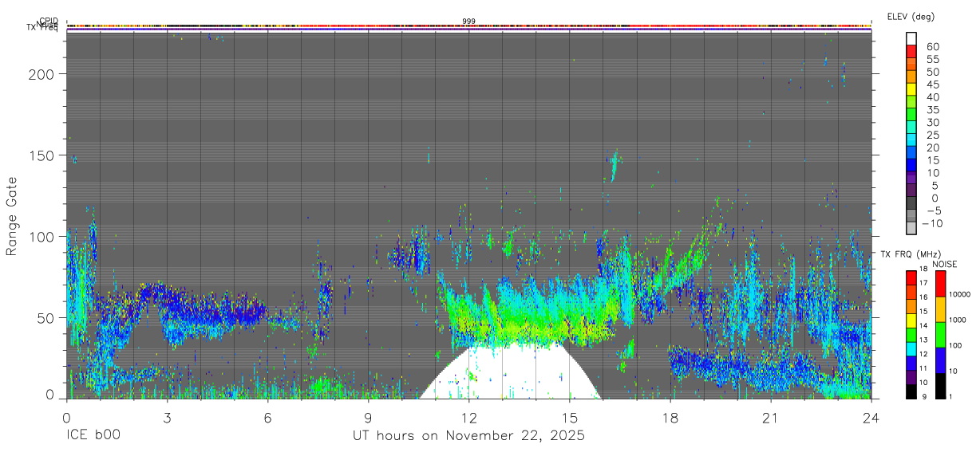Click the "60" value on ELEV colorbar
Screen dimensions: 980x452
pos(933,46)
